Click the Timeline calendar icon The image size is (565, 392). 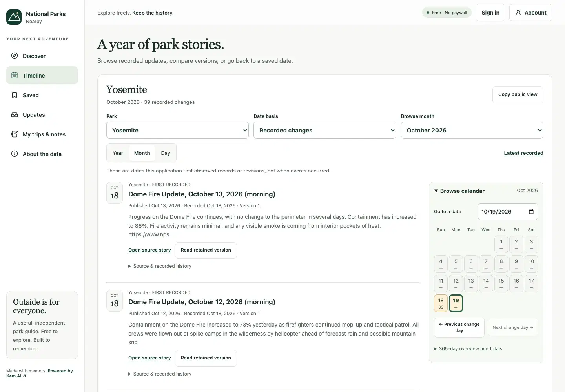[15, 75]
